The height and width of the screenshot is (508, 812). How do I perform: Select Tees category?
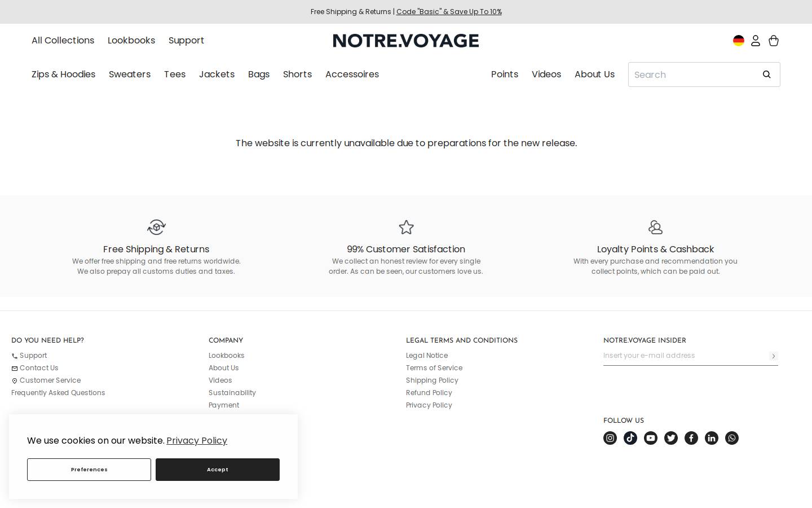pos(175,75)
